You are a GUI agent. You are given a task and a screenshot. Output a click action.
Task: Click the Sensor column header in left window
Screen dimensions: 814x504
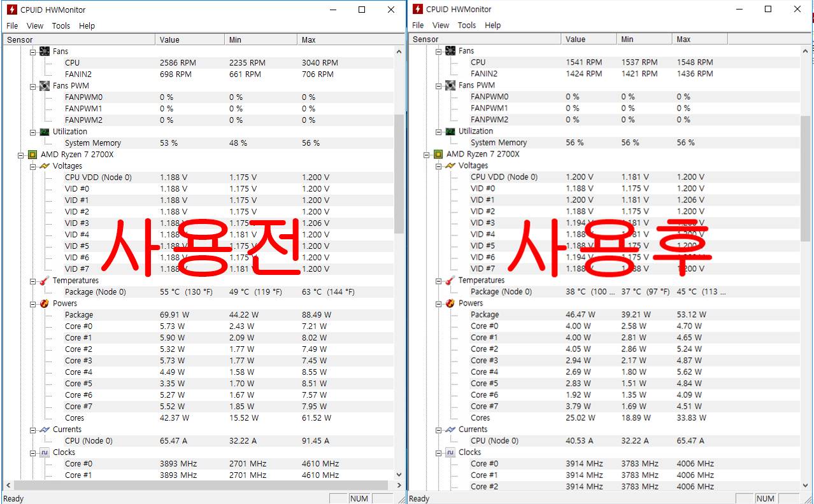pos(78,39)
